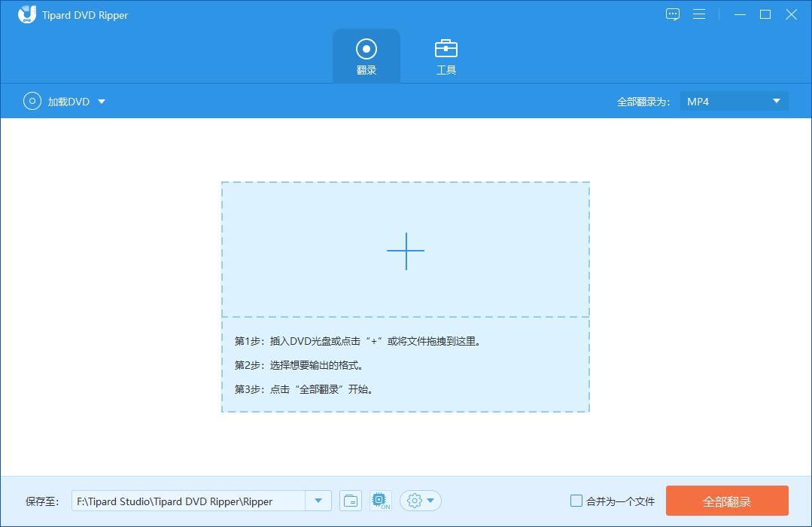
Task: Switch to the 翻录 tab
Action: [x=366, y=56]
